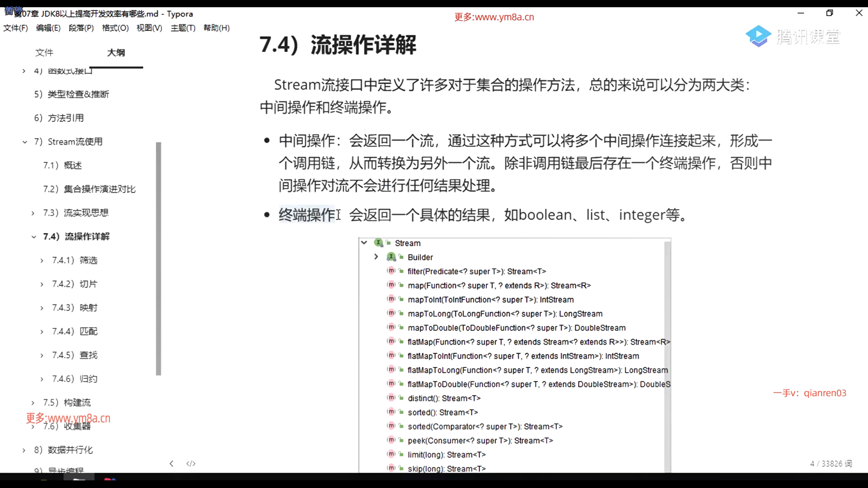The height and width of the screenshot is (488, 868).
Task: Jump to 7.2) 集合操作演进对比 heading
Action: [x=89, y=189]
